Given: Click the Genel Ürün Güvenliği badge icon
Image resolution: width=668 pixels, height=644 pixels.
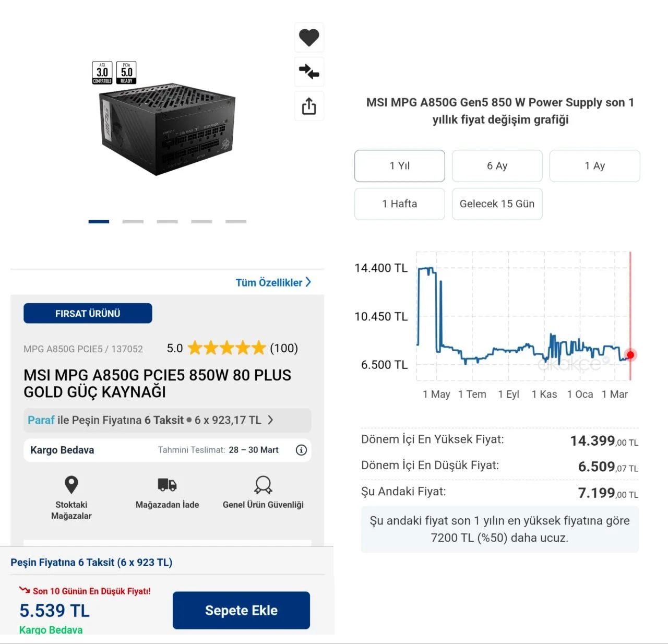Looking at the screenshot, I should point(263,485).
